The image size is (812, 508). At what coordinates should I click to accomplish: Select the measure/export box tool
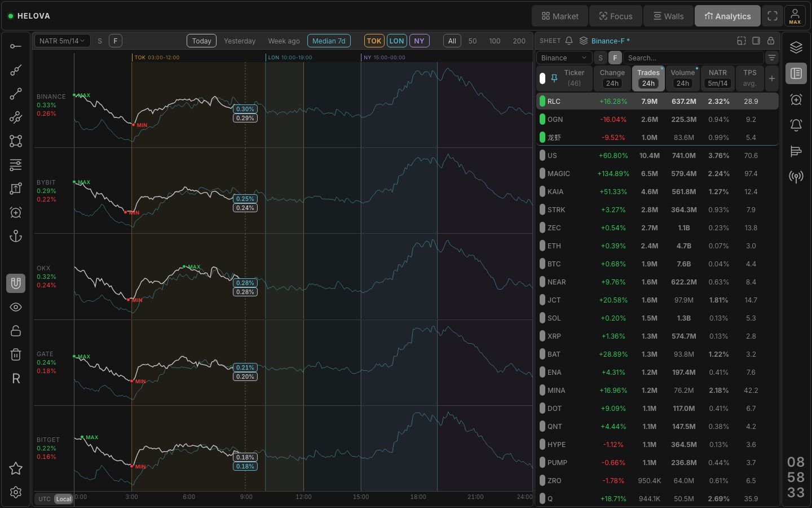point(16,189)
